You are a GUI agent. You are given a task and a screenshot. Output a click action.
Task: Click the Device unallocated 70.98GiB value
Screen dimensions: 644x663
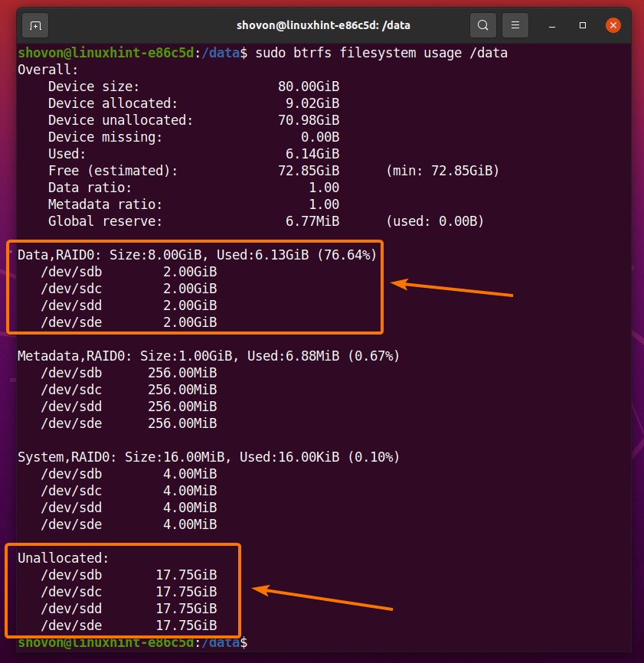point(309,120)
